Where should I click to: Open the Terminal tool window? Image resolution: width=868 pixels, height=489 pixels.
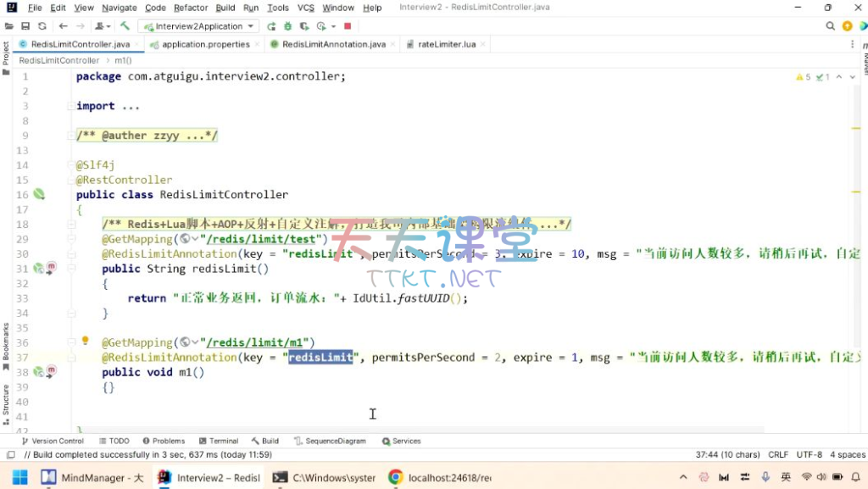[219, 441]
